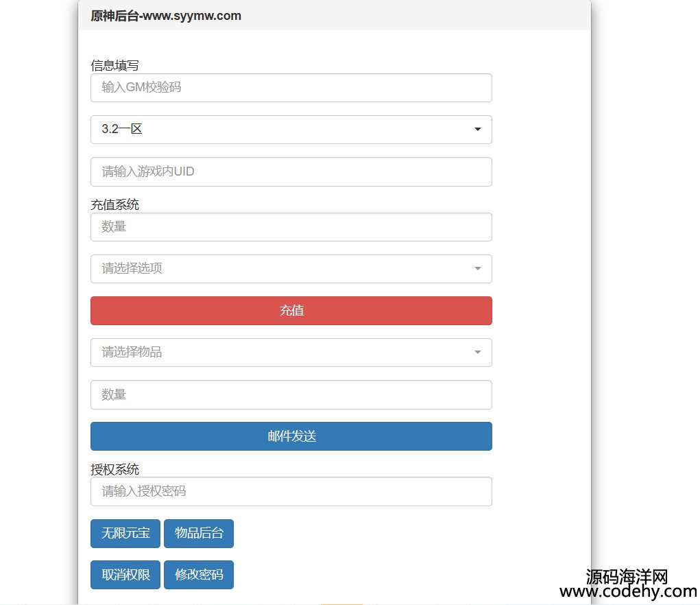Click the 原神后台-www.syymw.com header title
Screen dimensions: 700x605
coord(166,16)
